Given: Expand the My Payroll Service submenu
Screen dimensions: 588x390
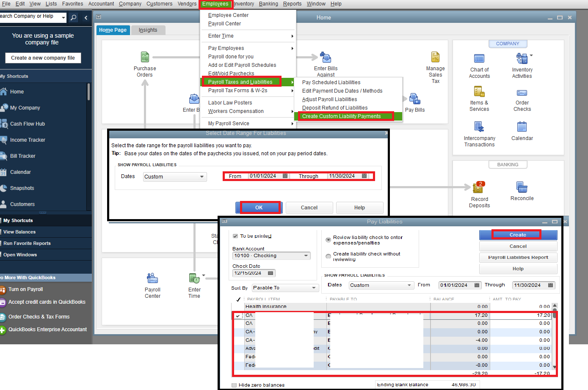Looking at the screenshot, I should [x=292, y=124].
